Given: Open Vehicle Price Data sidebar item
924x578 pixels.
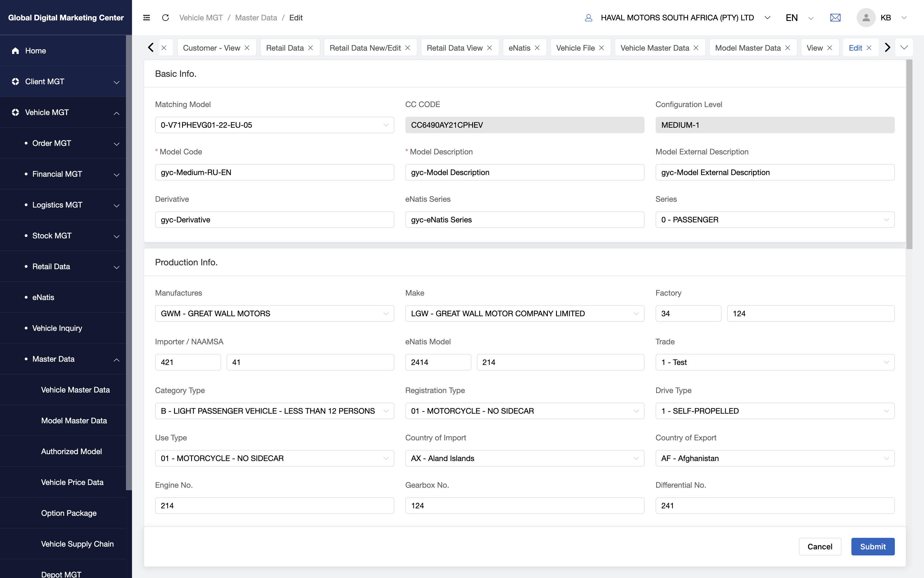Looking at the screenshot, I should pos(63,482).
